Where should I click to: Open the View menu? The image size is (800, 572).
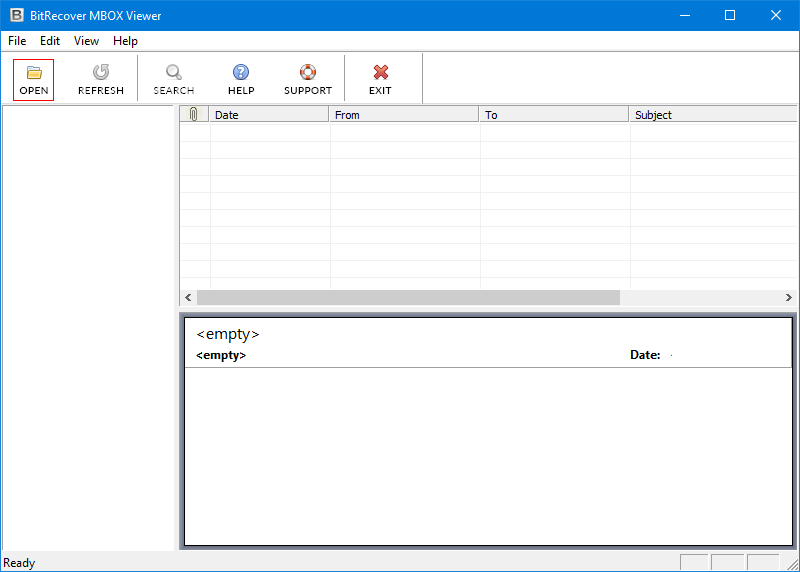click(x=86, y=41)
